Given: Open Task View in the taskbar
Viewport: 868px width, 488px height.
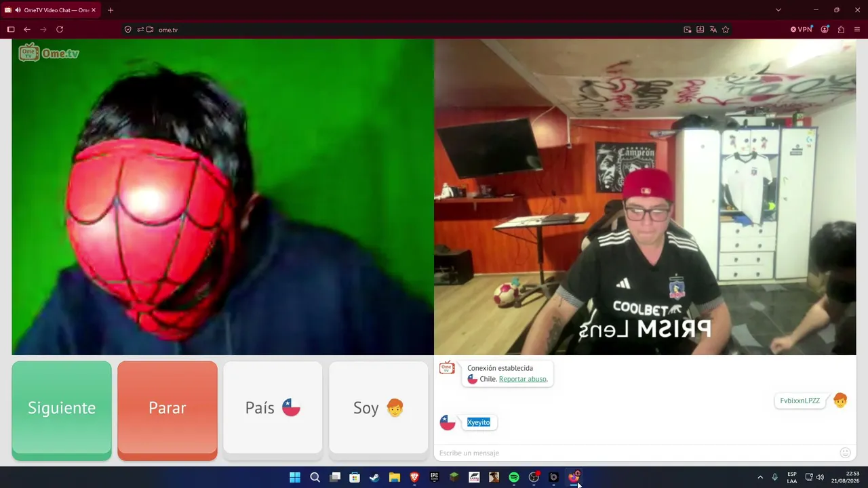Looking at the screenshot, I should coord(335,477).
